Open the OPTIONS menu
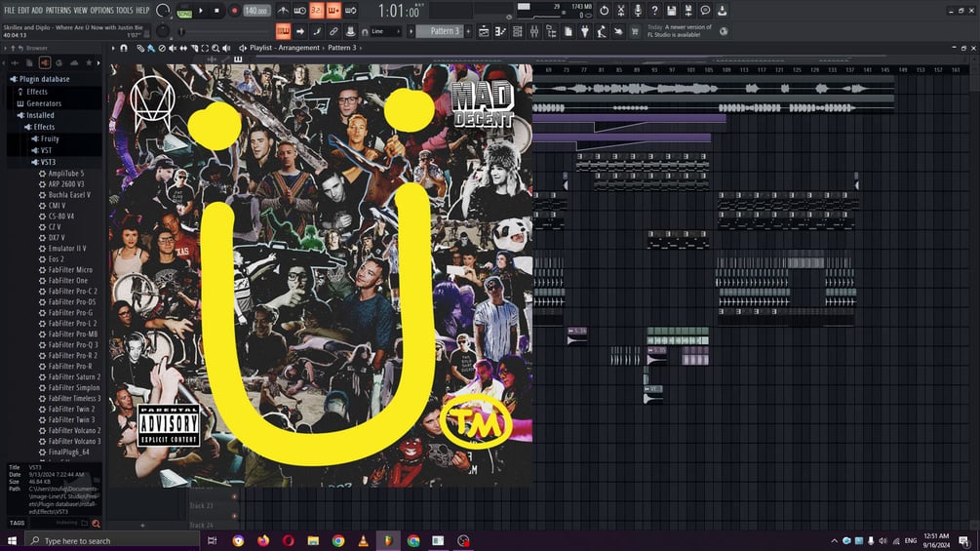Image resolution: width=980 pixels, height=551 pixels. (101, 10)
